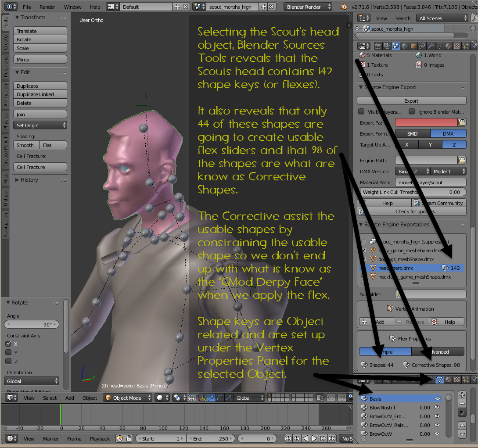Enable the Visible layers checkbox
The width and height of the screenshot is (478, 448).
[x=361, y=111]
